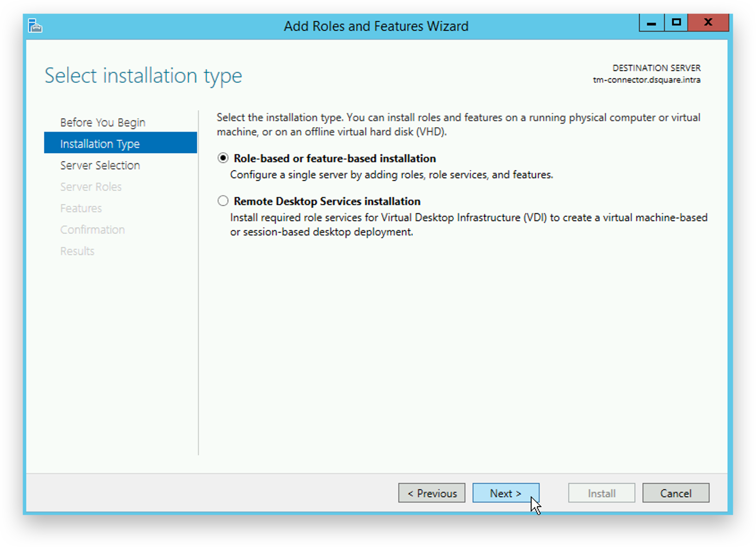Image resolution: width=756 pixels, height=547 pixels.
Task: Click the wizard icon in the title bar
Action: click(35, 26)
